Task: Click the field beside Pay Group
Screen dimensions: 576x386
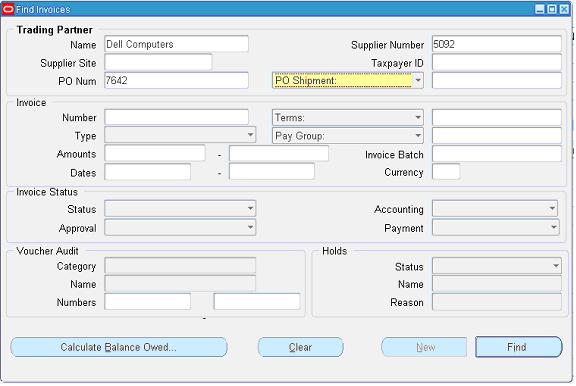Action: [x=497, y=136]
